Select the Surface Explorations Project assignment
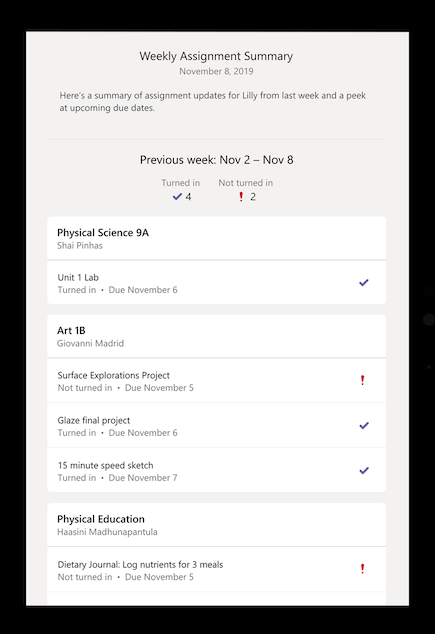Viewport: 435px width, 634px height. pos(217,380)
